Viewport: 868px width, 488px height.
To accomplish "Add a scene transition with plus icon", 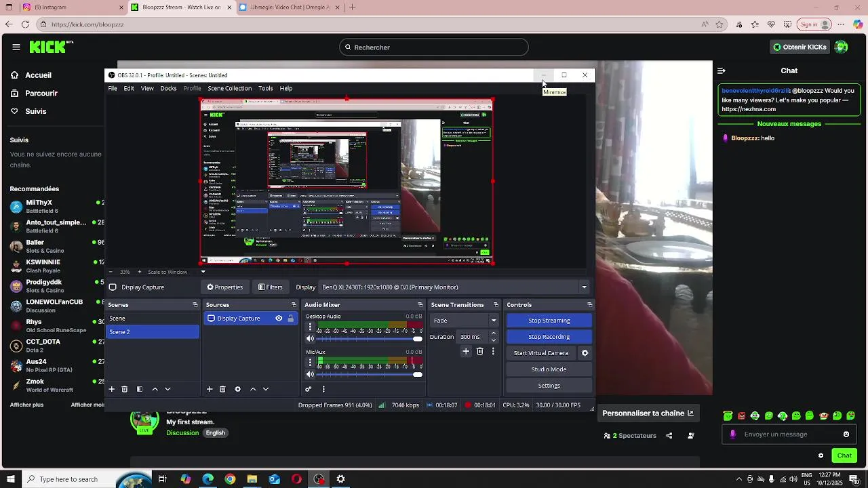I will [466, 351].
